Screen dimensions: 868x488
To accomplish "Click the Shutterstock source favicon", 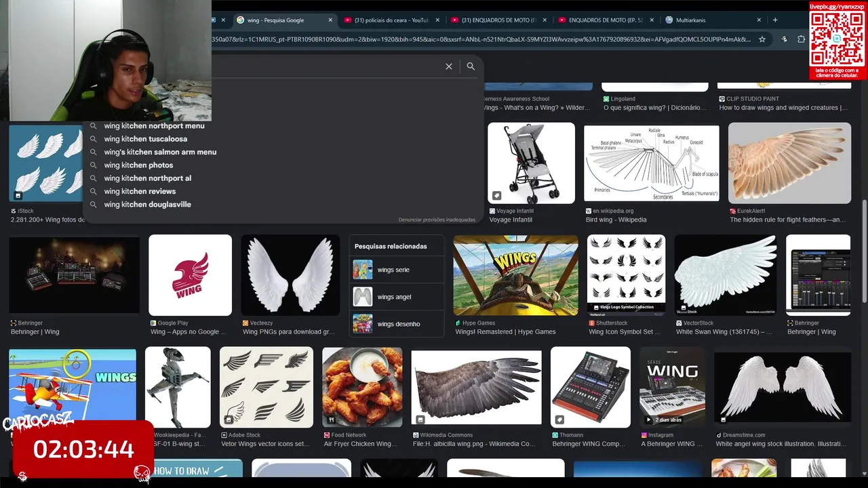I will (592, 323).
